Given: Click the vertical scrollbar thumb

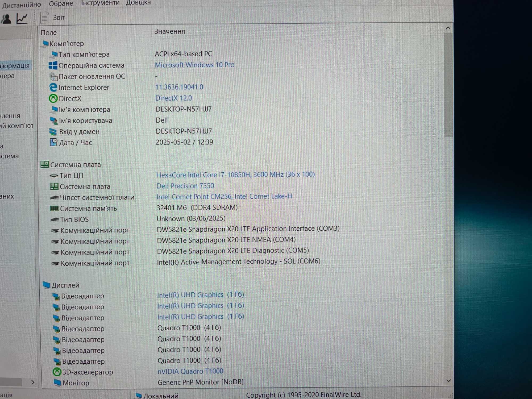Looking at the screenshot, I should coord(448,85).
